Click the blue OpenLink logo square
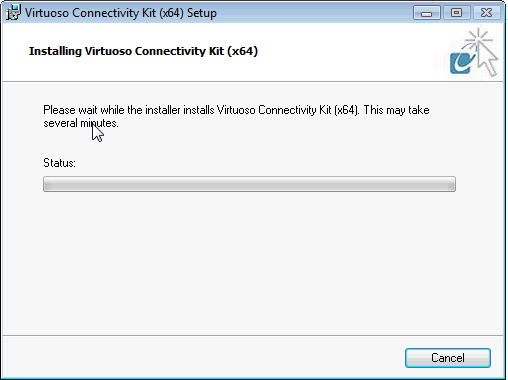 [462, 63]
